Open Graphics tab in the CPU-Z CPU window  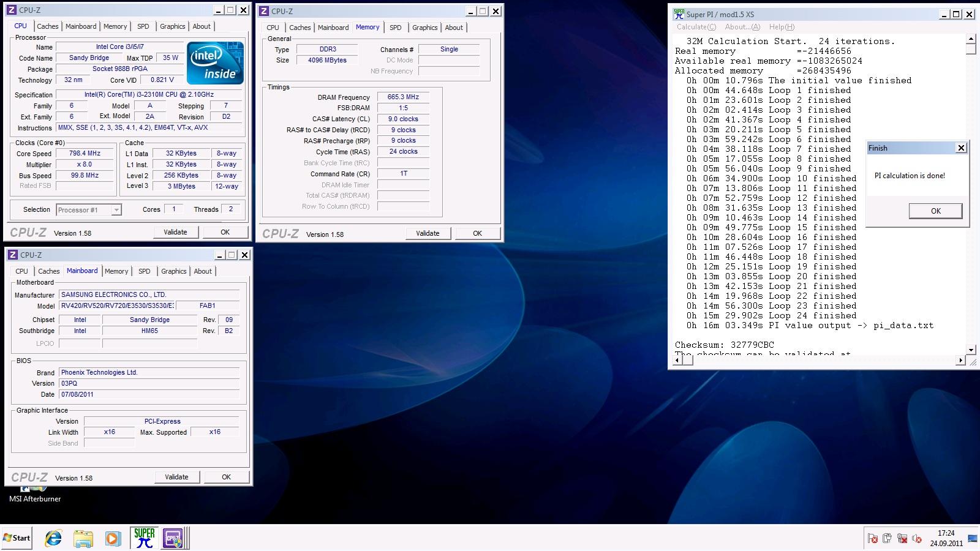[x=173, y=26]
